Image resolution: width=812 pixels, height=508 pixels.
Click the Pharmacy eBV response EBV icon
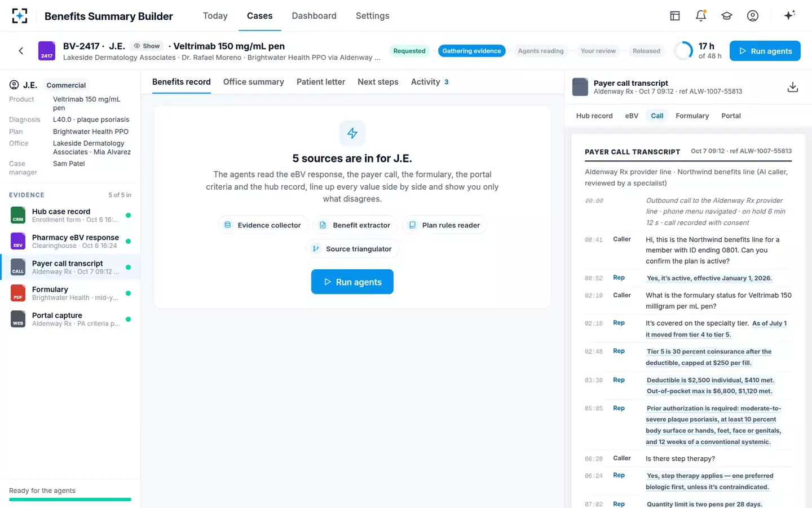pos(18,241)
